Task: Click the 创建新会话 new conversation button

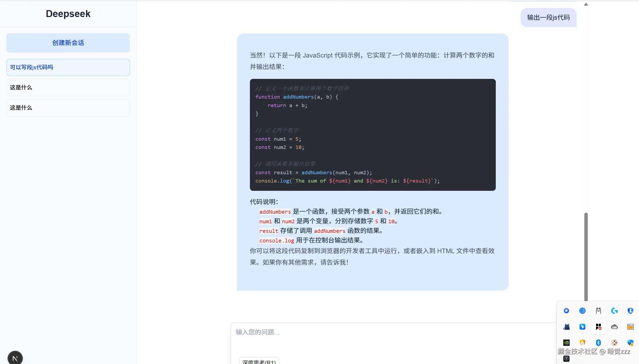Action: 68,43
